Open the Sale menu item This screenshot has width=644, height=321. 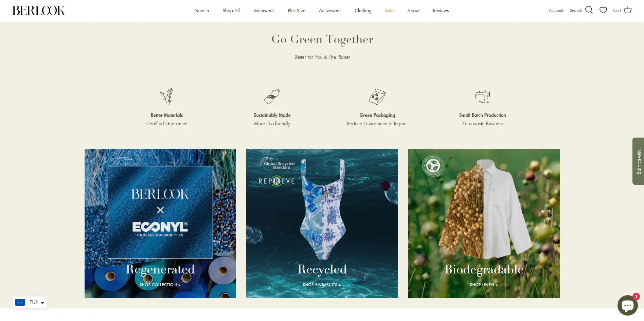(x=389, y=11)
